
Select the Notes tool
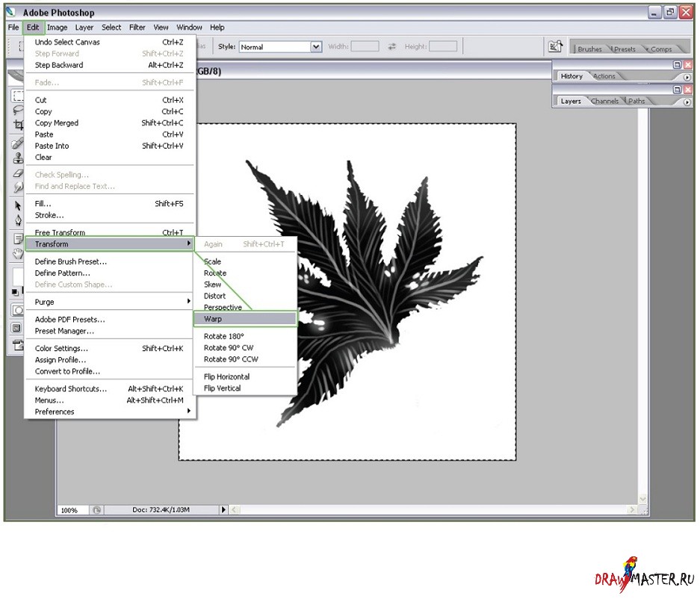click(x=17, y=239)
